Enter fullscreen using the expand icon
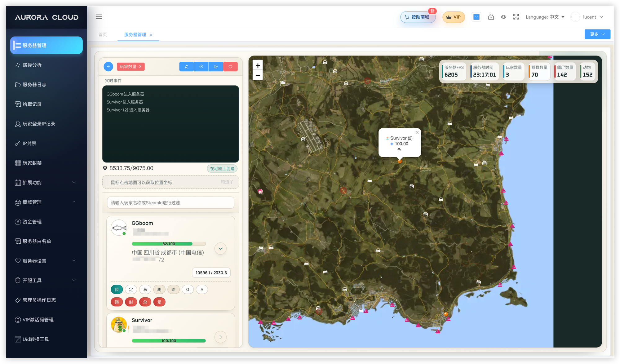 click(x=516, y=17)
